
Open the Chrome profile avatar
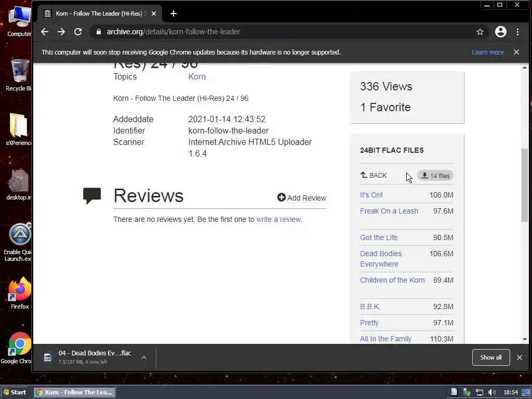500,32
